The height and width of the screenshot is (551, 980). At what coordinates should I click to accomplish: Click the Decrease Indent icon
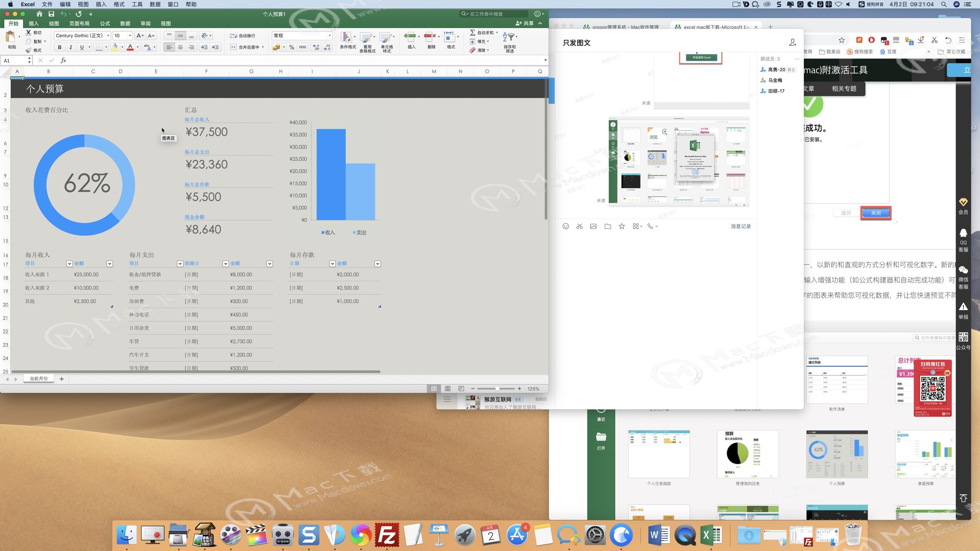[204, 47]
